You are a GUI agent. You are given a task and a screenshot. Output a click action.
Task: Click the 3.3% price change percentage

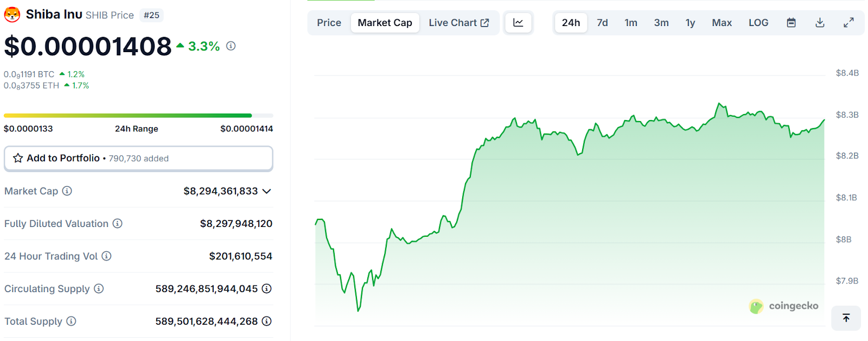[204, 46]
